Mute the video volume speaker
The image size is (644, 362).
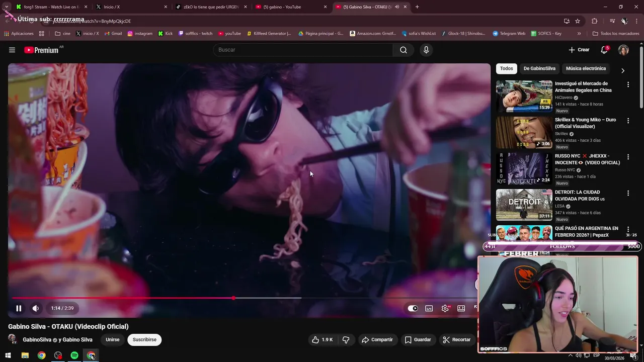click(35, 308)
